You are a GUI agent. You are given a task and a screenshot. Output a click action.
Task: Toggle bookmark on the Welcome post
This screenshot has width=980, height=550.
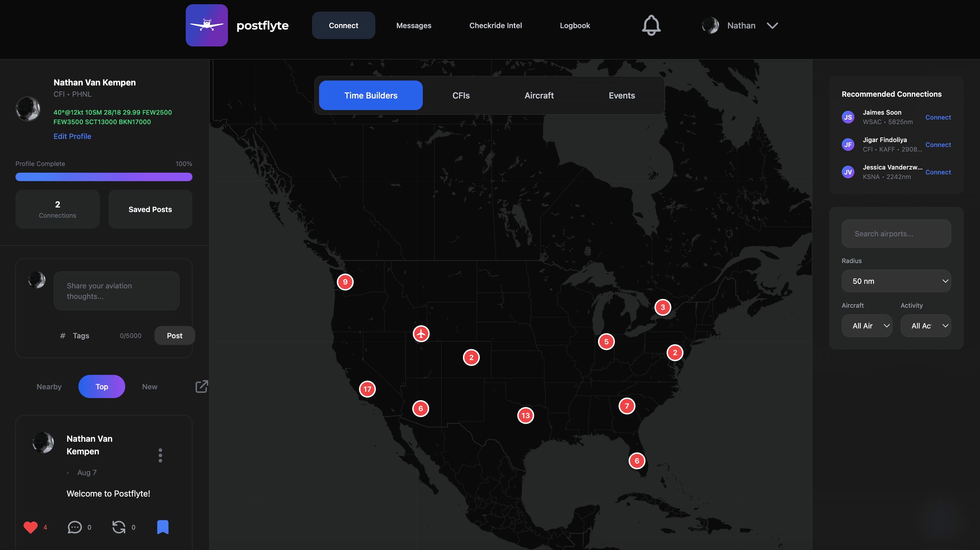(163, 527)
